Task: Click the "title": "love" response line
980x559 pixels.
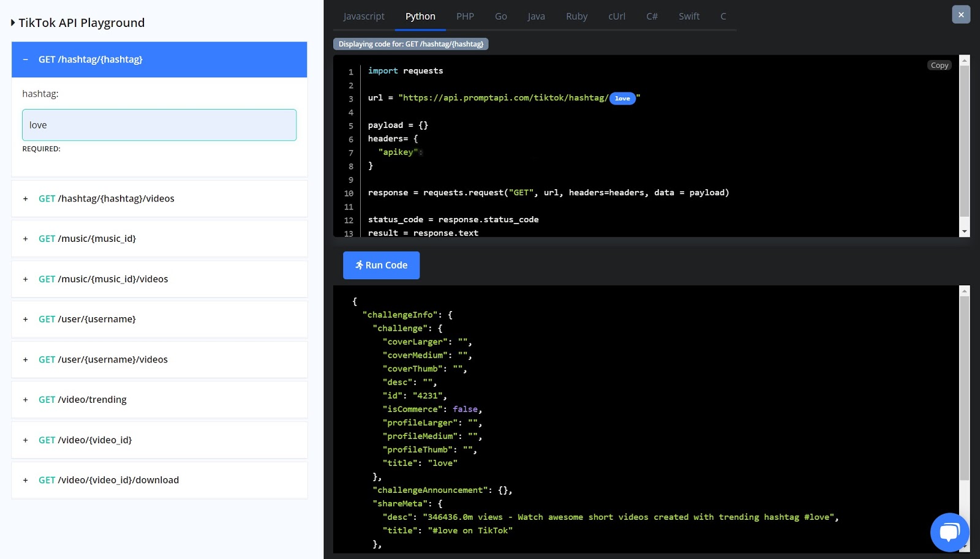Action: [420, 463]
